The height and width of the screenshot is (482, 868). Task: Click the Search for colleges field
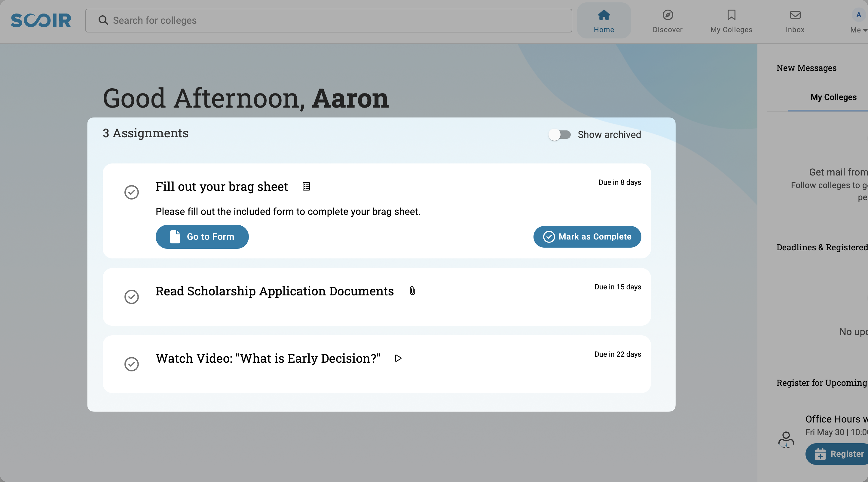337,20
